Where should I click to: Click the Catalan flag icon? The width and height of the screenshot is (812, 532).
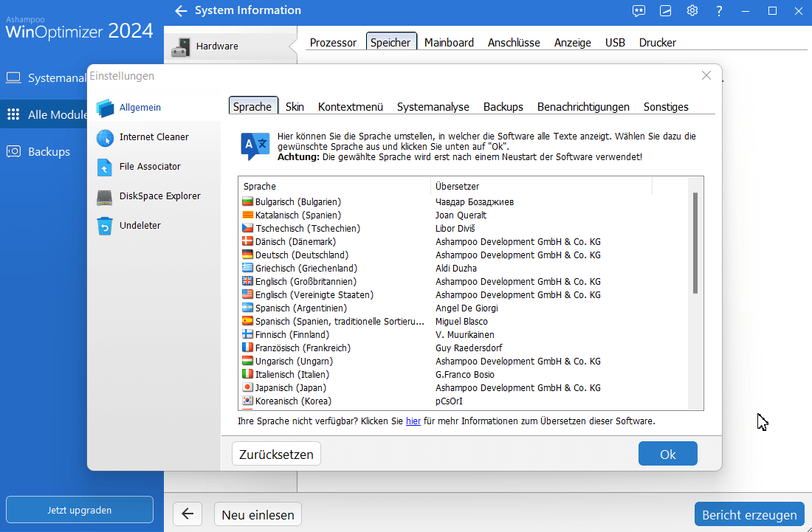247,215
